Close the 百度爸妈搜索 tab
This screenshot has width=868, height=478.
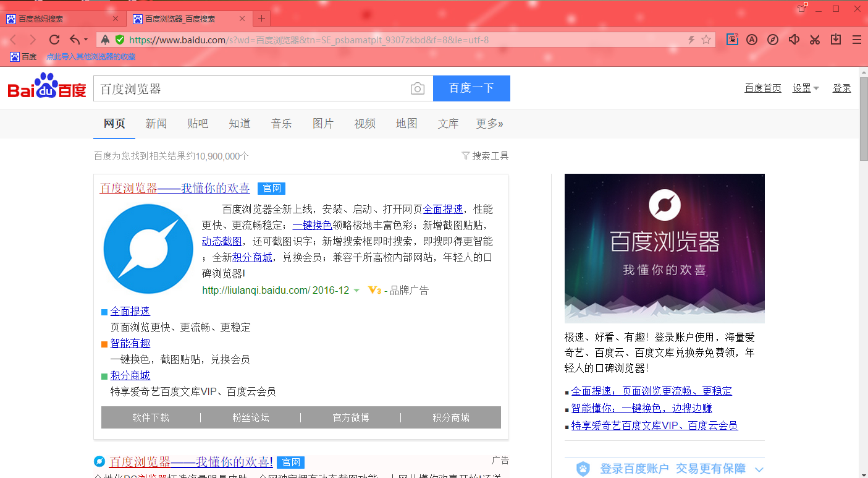tap(116, 19)
